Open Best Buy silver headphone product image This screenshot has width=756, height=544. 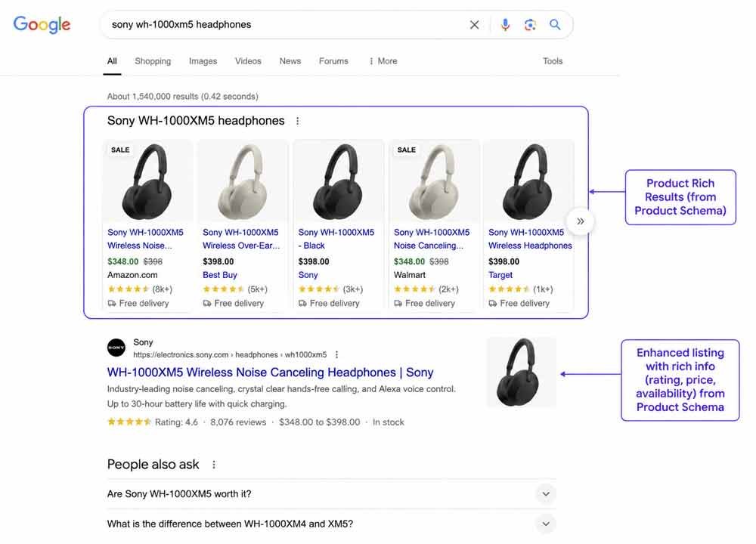coord(243,181)
